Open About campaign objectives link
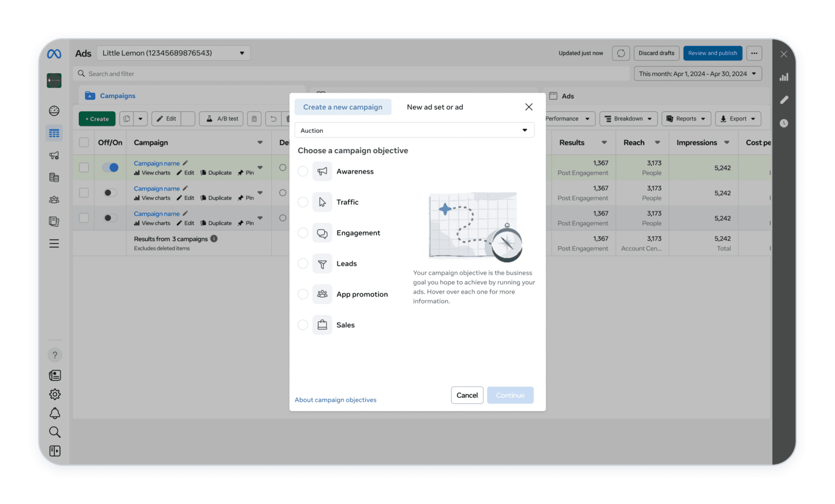Screen dimensions: 835x504 point(335,400)
